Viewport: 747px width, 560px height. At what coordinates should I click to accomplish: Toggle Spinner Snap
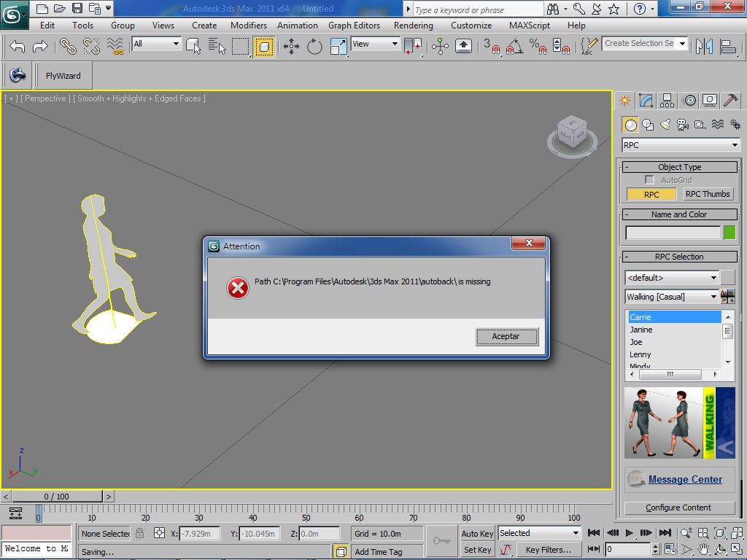[561, 47]
